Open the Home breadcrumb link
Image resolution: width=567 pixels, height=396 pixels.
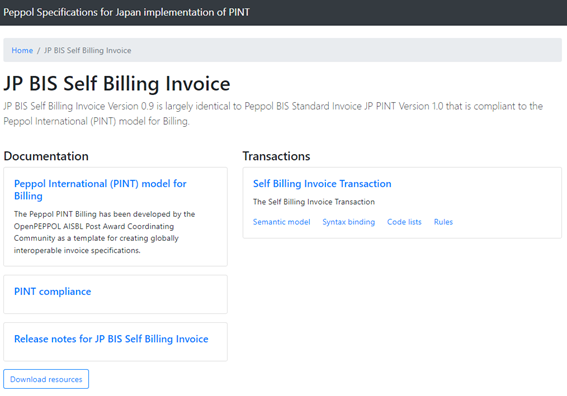pyautogui.click(x=22, y=50)
